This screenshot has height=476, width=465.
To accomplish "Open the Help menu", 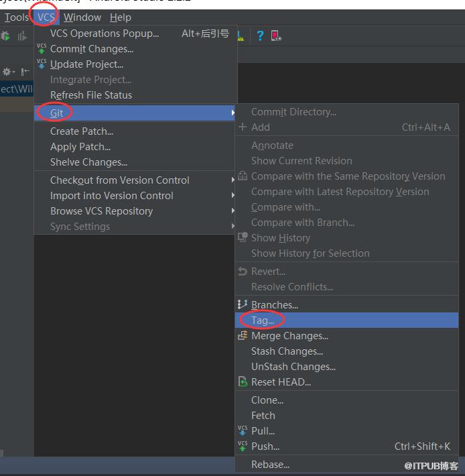I will pyautogui.click(x=121, y=17).
